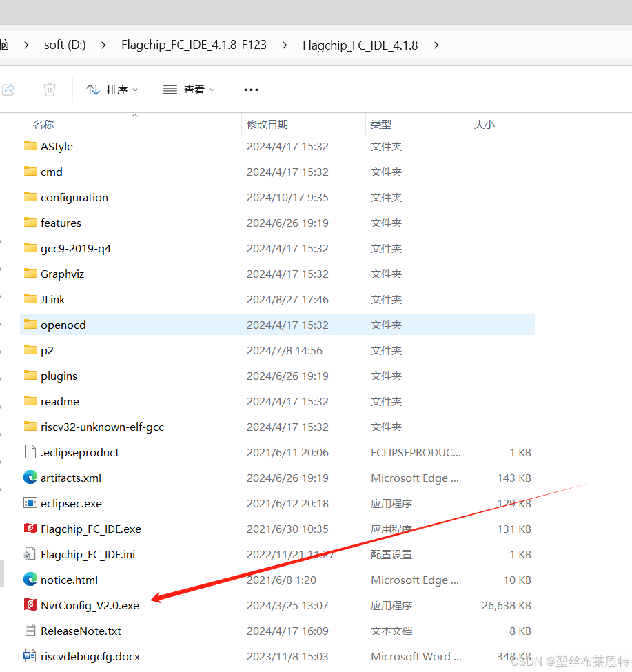This screenshot has width=632, height=672.
Task: Select the folder name gcc9-2019-q4
Action: pos(76,249)
